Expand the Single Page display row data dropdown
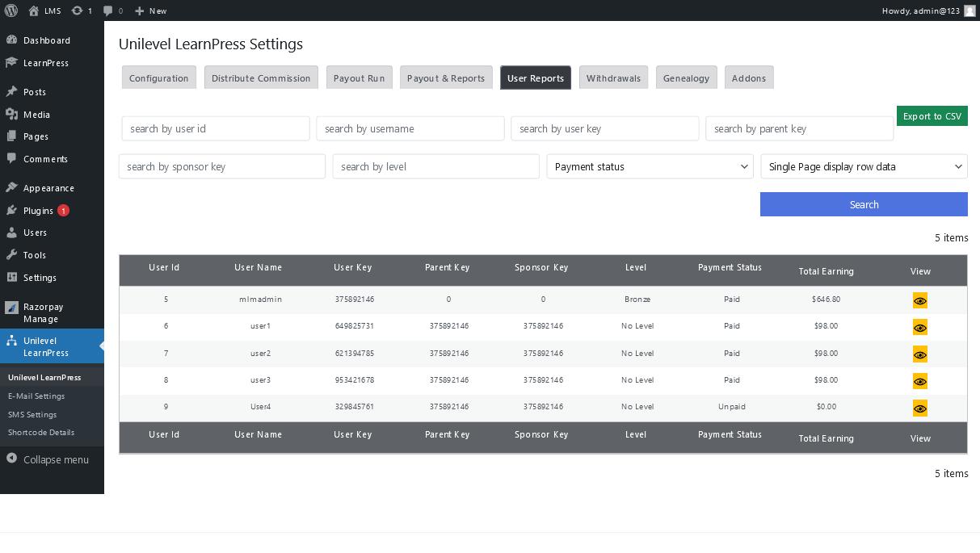 pos(864,166)
